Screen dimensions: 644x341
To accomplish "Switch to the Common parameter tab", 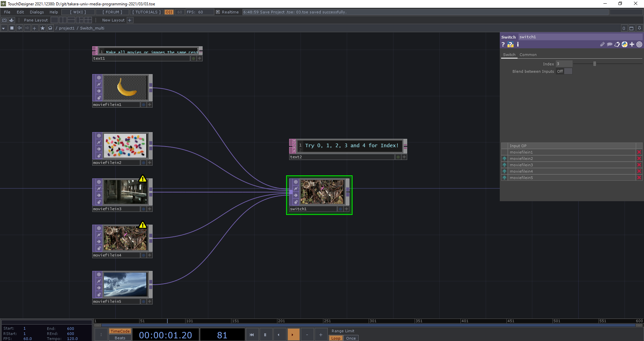I will coord(528,55).
